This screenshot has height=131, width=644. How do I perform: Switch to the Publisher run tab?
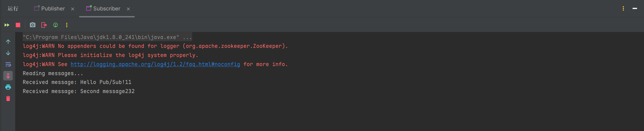tap(53, 9)
